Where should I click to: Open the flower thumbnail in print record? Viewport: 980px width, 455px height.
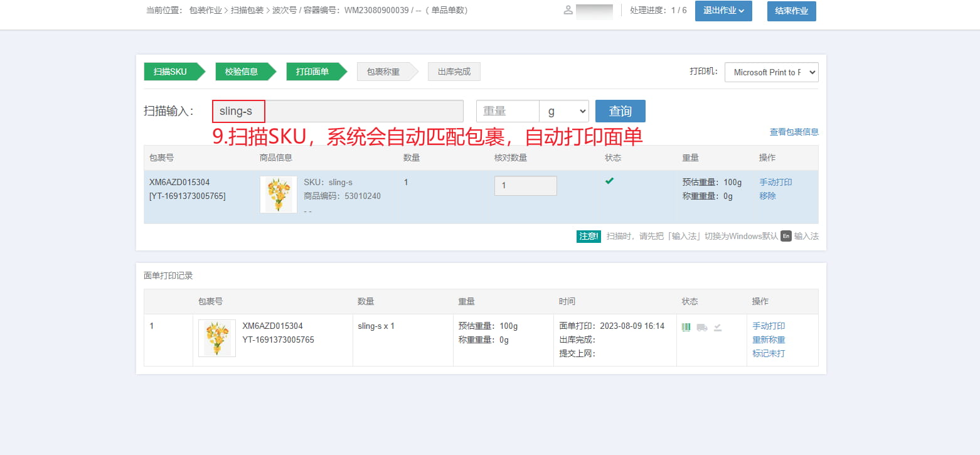[217, 338]
